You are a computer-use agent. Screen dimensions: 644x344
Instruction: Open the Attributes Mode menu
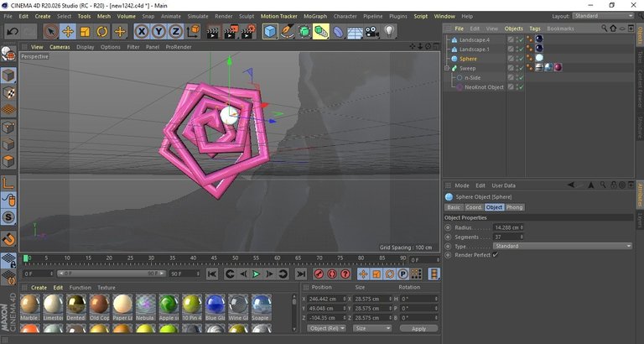click(462, 185)
